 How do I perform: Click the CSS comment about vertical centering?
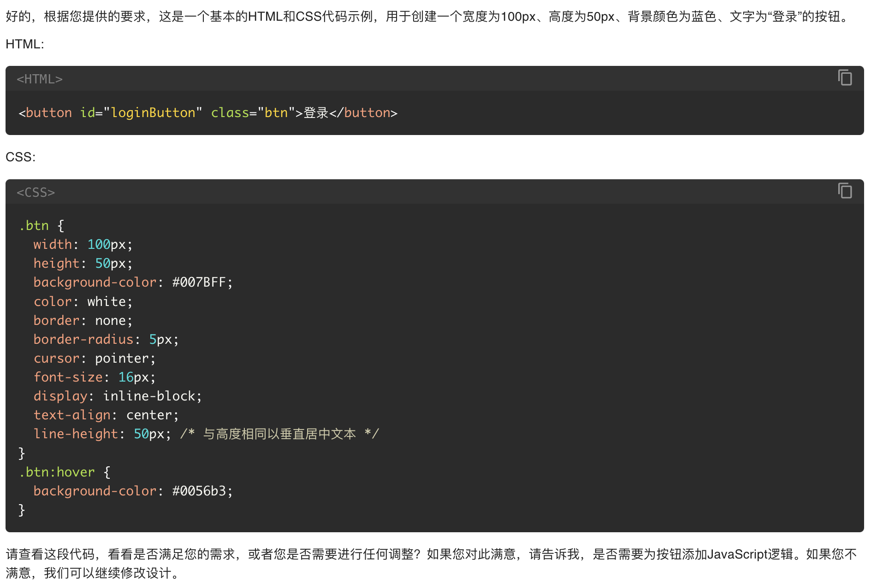pos(279,434)
